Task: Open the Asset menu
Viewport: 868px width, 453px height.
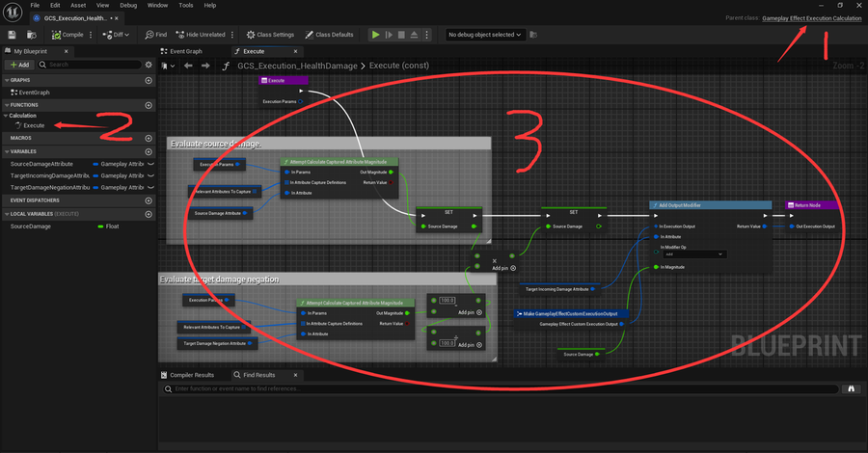Action: tap(78, 6)
